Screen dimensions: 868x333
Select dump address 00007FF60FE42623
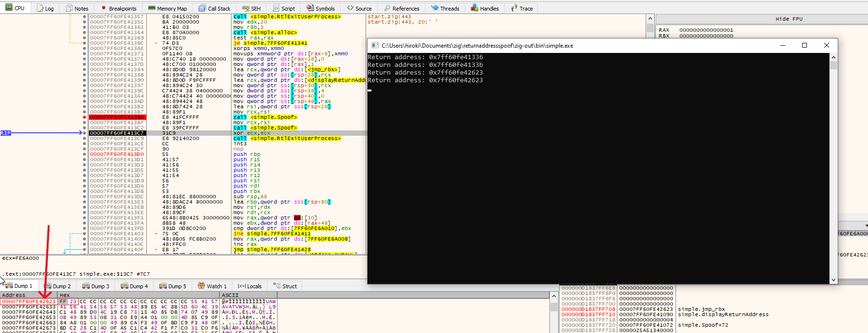point(29,301)
